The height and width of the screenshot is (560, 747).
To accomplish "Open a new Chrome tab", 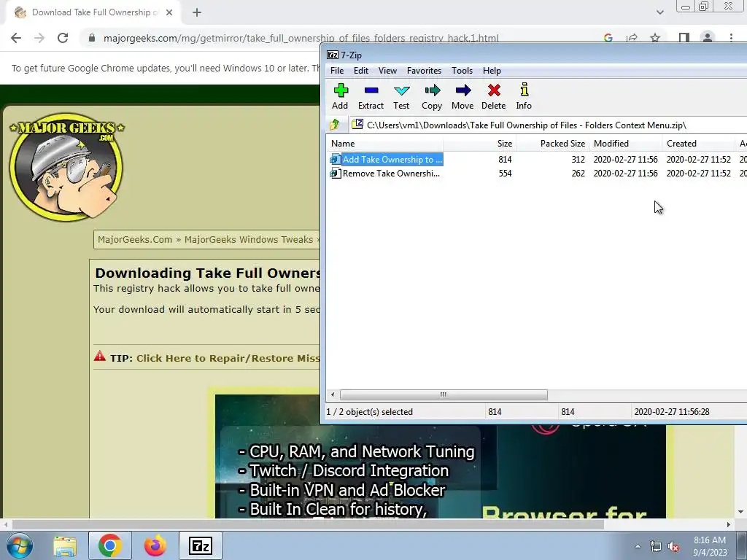I will 197,13.
